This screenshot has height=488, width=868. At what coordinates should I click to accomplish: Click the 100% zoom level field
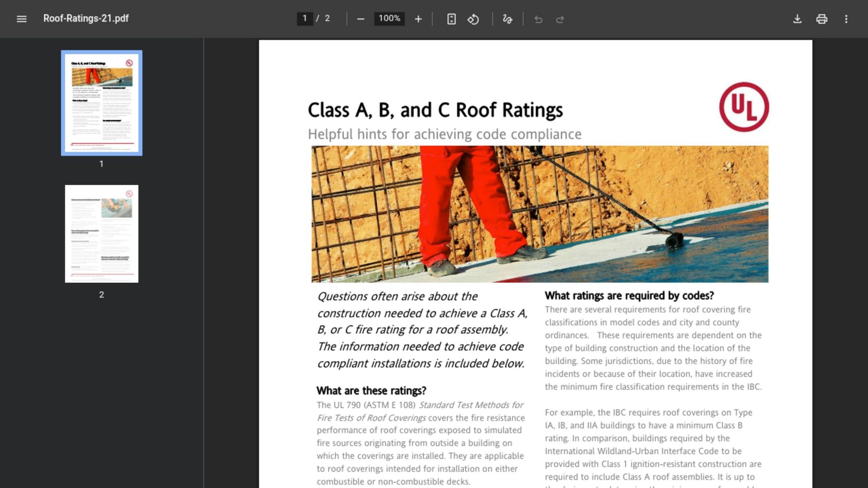pos(389,19)
